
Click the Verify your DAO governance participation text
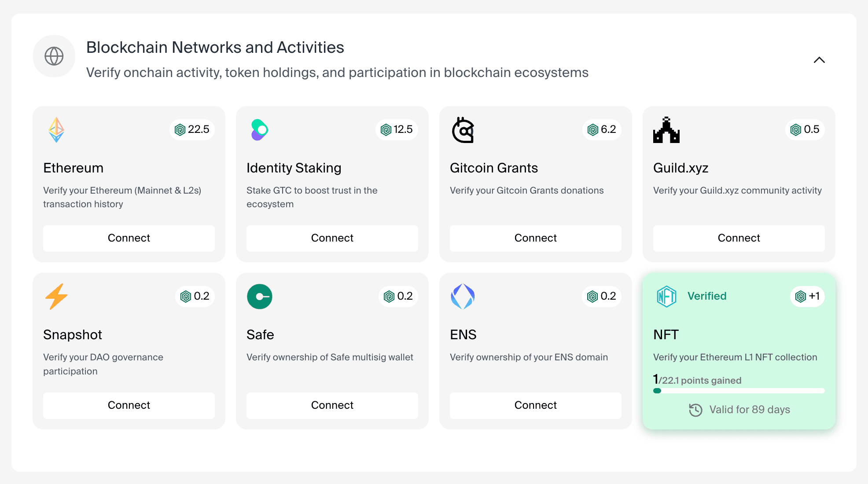click(103, 364)
